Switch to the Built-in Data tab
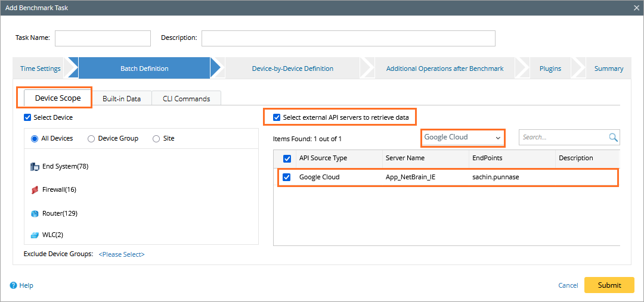644x302 pixels. [122, 98]
